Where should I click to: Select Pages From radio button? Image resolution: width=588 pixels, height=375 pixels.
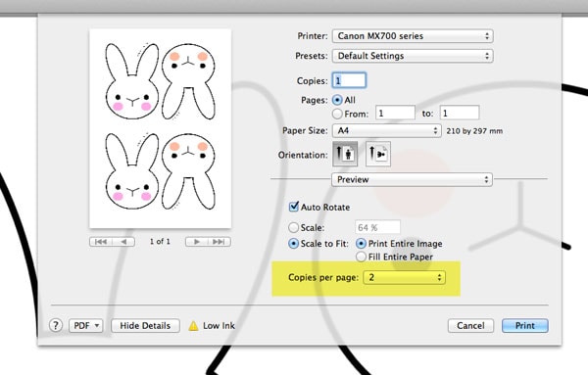[337, 114]
